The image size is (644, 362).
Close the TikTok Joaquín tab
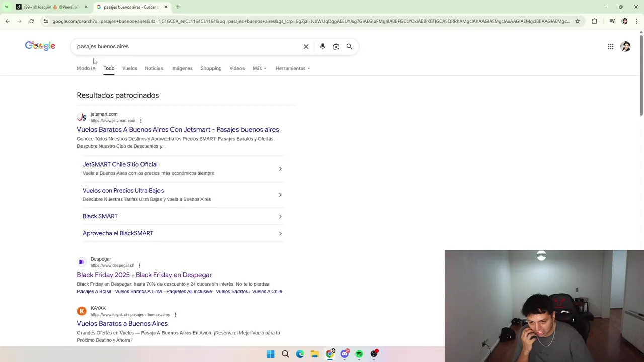point(86,7)
